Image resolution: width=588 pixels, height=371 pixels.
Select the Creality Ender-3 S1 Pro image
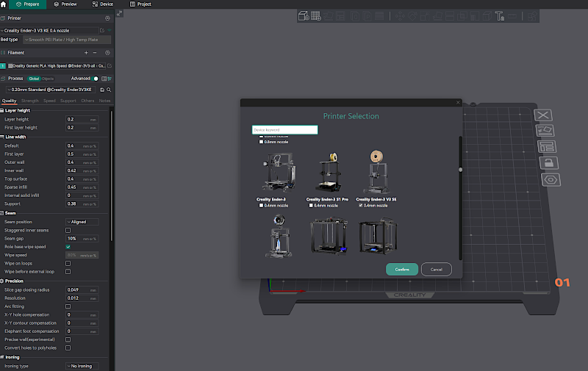(x=328, y=173)
